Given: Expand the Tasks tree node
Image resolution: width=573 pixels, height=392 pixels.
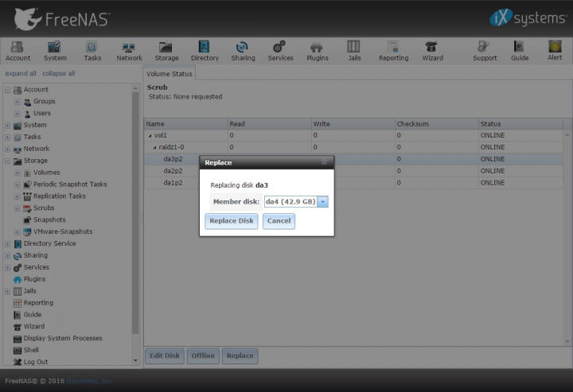Looking at the screenshot, I should pos(7,138).
